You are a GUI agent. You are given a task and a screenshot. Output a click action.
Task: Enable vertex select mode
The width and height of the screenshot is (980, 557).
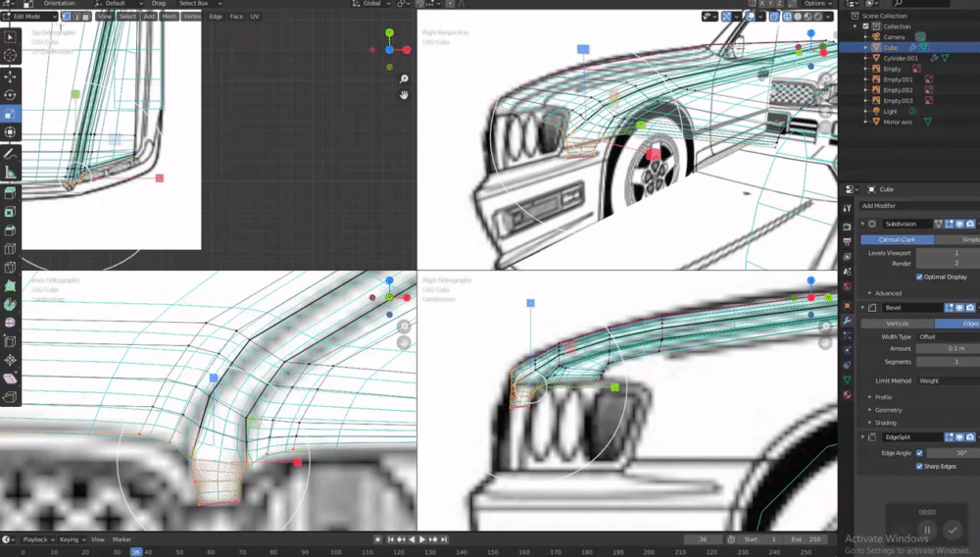[x=67, y=17]
